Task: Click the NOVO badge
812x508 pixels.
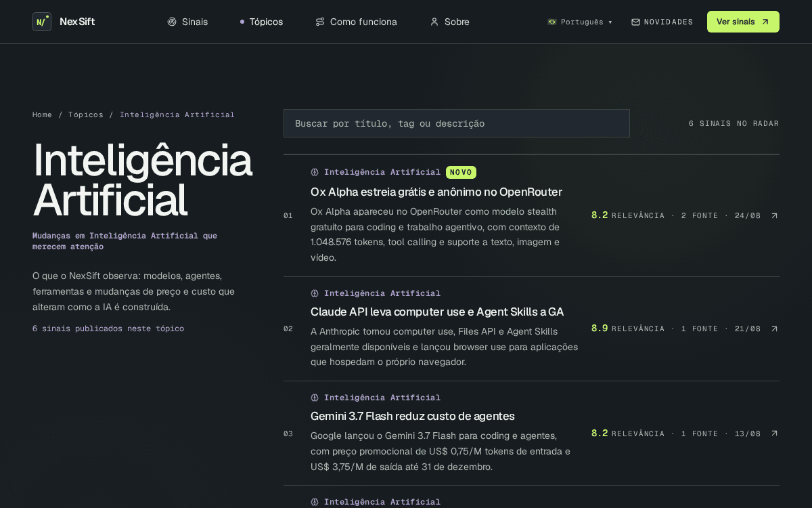Action: pos(461,172)
